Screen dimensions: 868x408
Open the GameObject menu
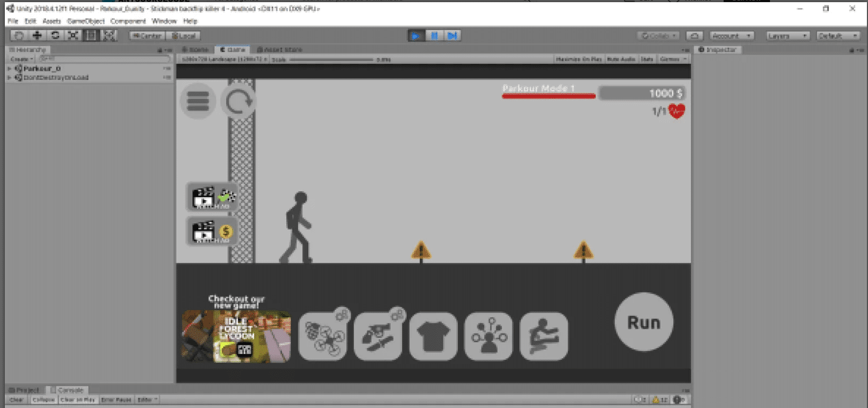tap(86, 21)
